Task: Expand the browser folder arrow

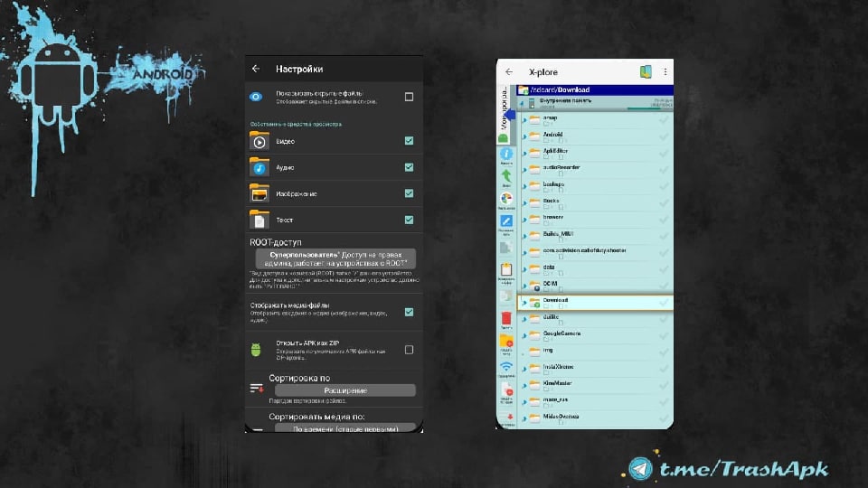Action: pos(524,220)
